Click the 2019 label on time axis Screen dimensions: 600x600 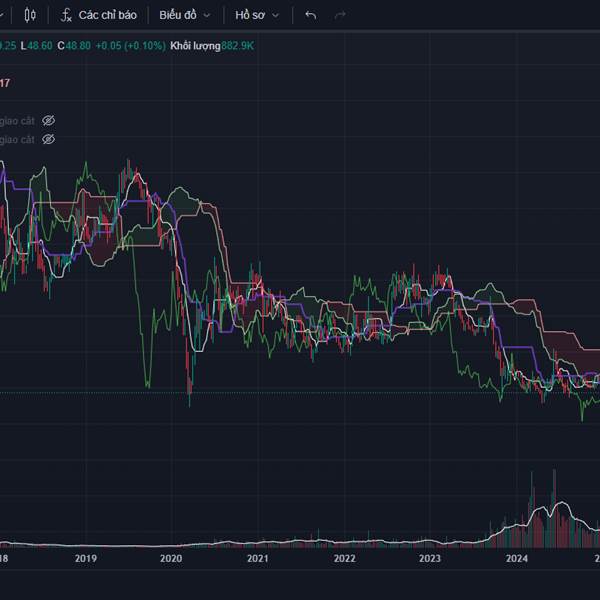[86, 559]
